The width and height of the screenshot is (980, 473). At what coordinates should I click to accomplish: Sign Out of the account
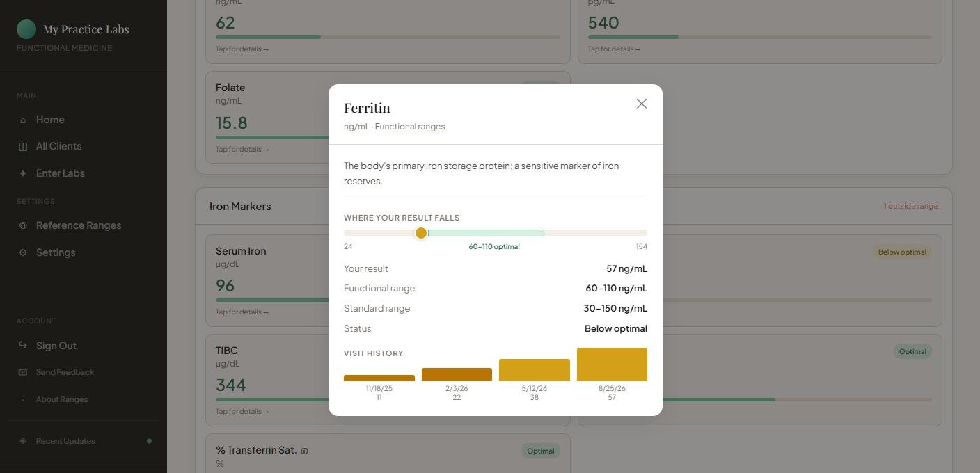(x=56, y=346)
